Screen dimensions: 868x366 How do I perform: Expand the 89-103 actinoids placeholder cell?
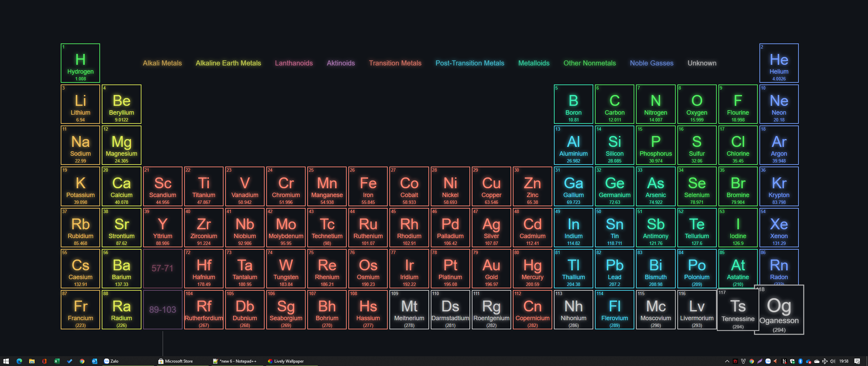[x=162, y=309]
